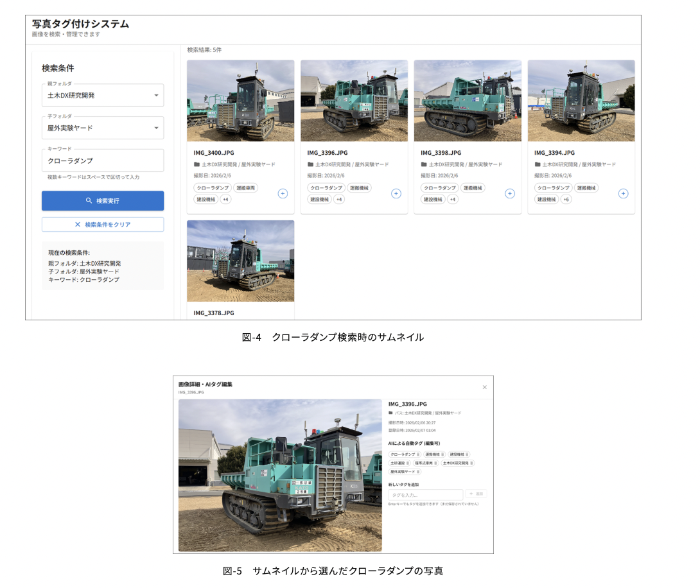The width and height of the screenshot is (700, 588).
Task: Open the IMG_3398.JPG thumbnail image
Action: [x=468, y=101]
